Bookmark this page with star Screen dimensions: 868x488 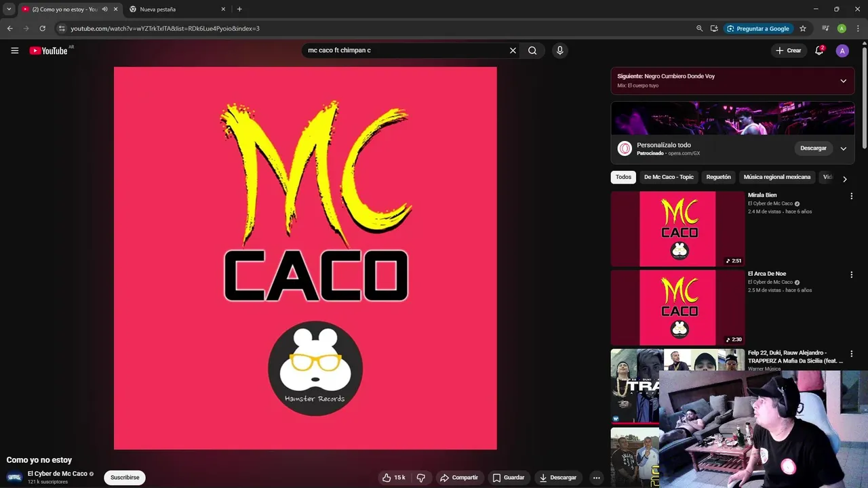click(803, 28)
